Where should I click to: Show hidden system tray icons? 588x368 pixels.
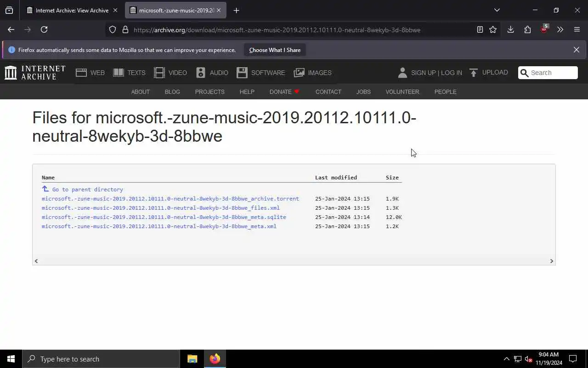(x=506, y=359)
